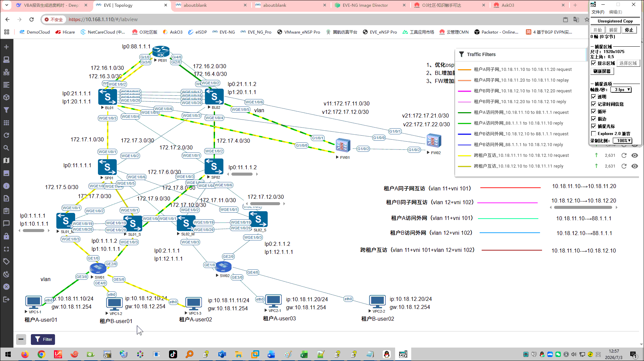Open the 文件(F) menu in capture window

[x=598, y=12]
